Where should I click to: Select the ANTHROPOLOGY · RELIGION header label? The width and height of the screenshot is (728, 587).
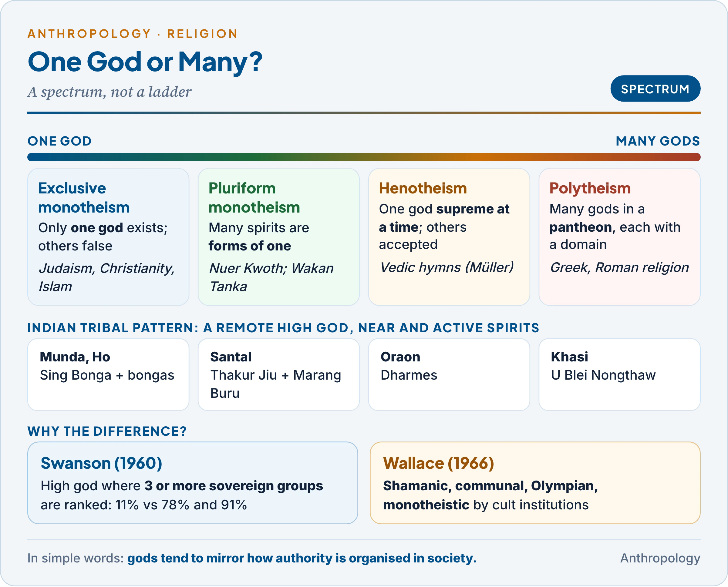[133, 34]
